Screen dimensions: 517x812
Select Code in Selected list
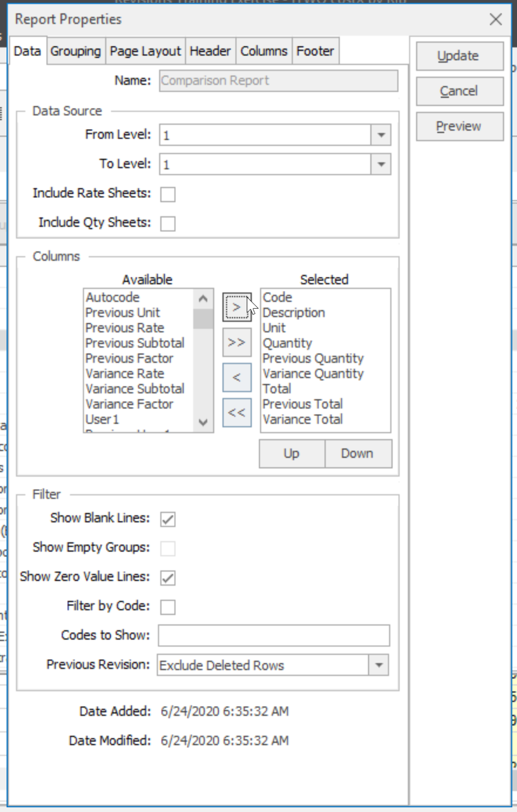(x=278, y=297)
